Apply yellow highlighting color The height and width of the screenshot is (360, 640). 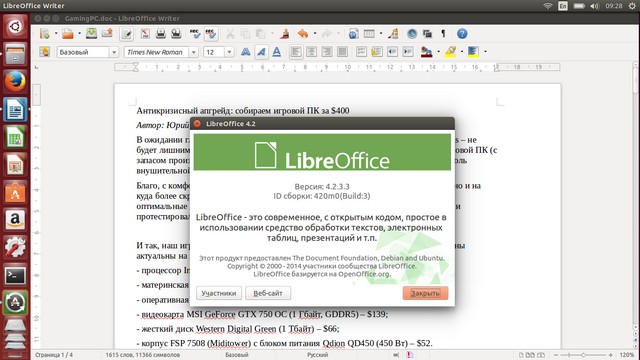click(x=450, y=52)
